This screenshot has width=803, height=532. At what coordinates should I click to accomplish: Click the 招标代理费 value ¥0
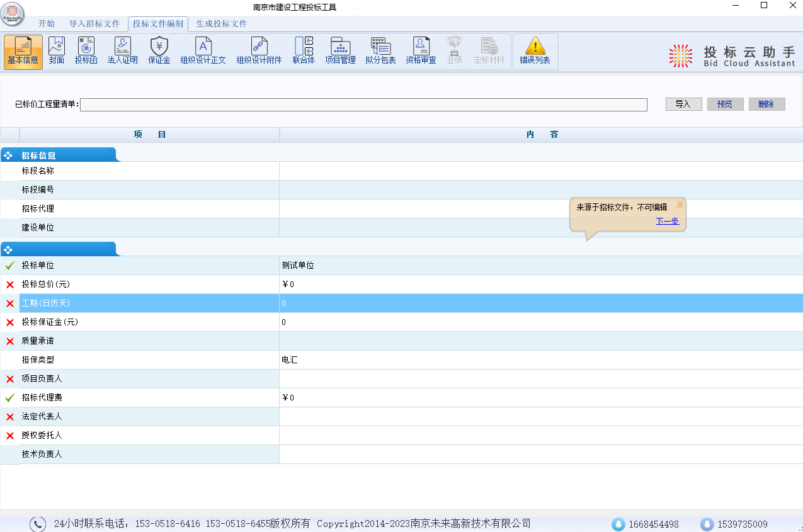click(x=541, y=398)
